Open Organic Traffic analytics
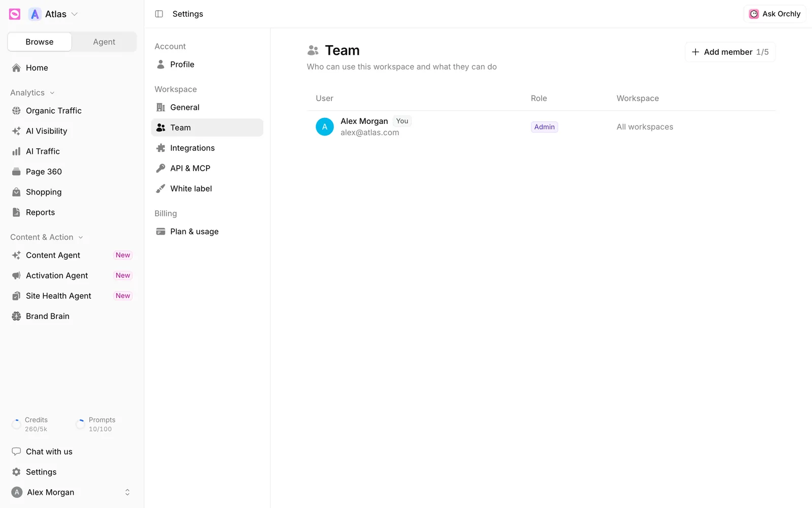The image size is (812, 508). coord(72,111)
